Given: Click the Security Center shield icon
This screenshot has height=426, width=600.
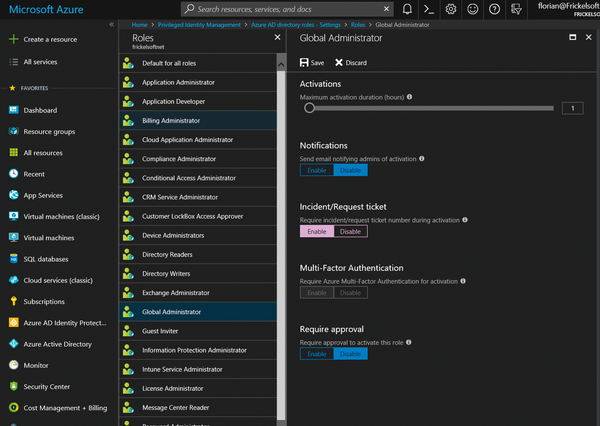Looking at the screenshot, I should pos(14,386).
